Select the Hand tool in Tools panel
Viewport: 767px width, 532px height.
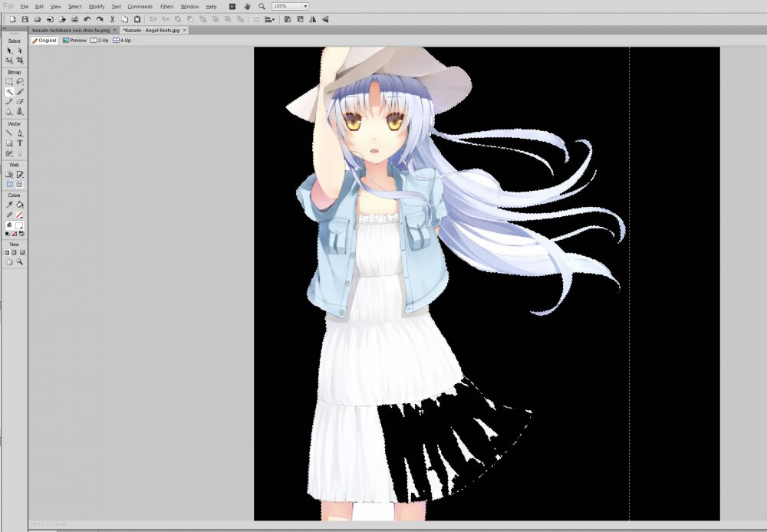(x=9, y=262)
